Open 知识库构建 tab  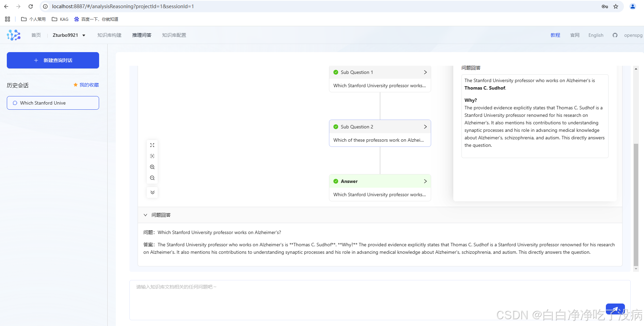(109, 35)
